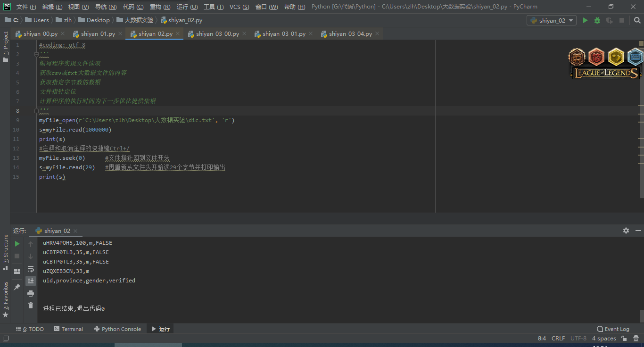Clear console output with the trash icon

[x=31, y=306]
